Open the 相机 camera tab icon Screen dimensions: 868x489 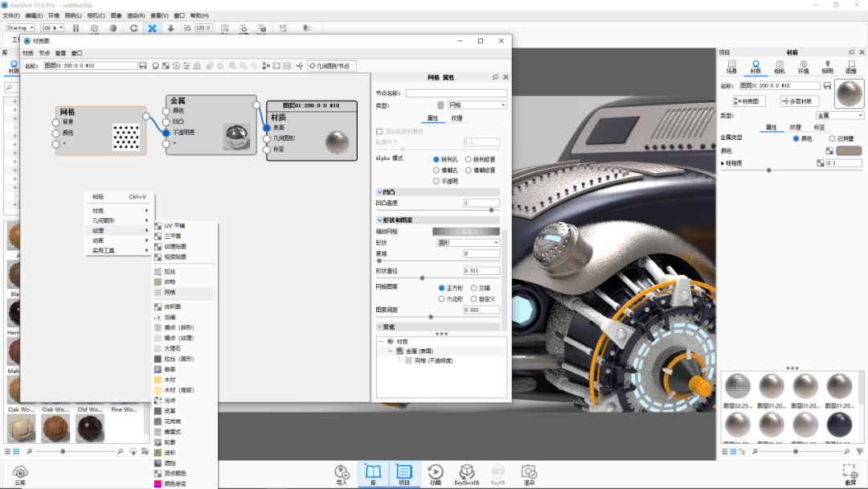(x=780, y=67)
